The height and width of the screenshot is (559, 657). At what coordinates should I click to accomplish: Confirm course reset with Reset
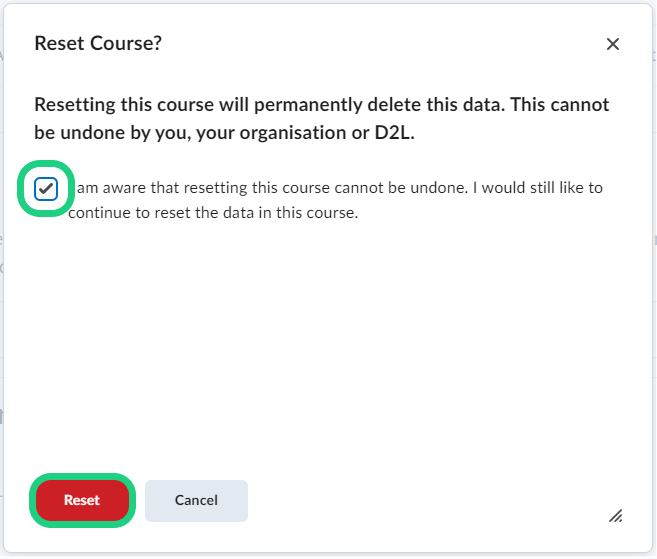(82, 500)
